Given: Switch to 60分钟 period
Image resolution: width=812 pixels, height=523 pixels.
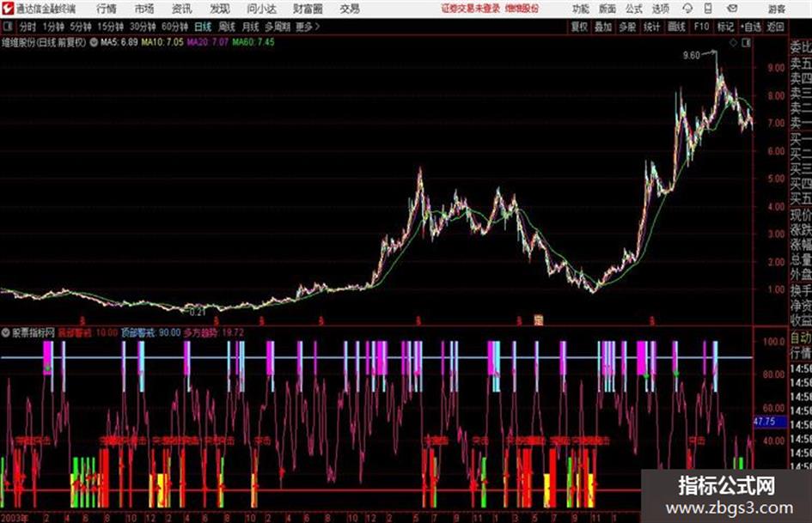Looking at the screenshot, I should click(174, 27).
